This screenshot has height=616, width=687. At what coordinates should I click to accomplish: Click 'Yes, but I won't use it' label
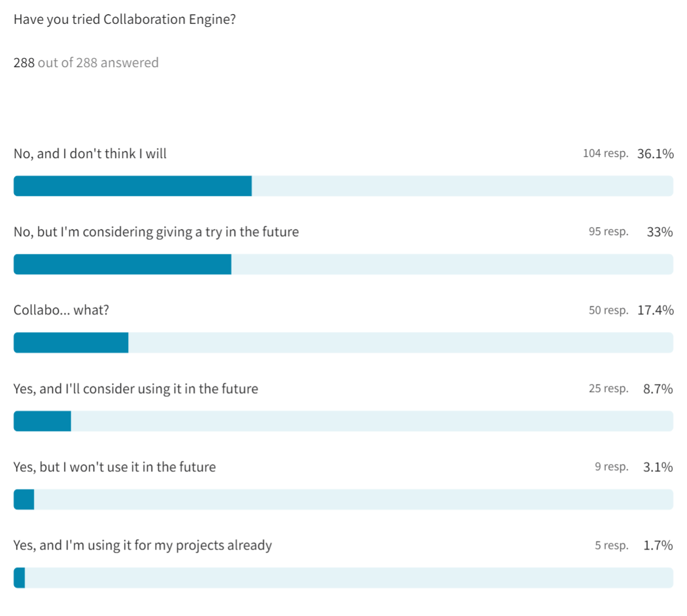point(115,467)
